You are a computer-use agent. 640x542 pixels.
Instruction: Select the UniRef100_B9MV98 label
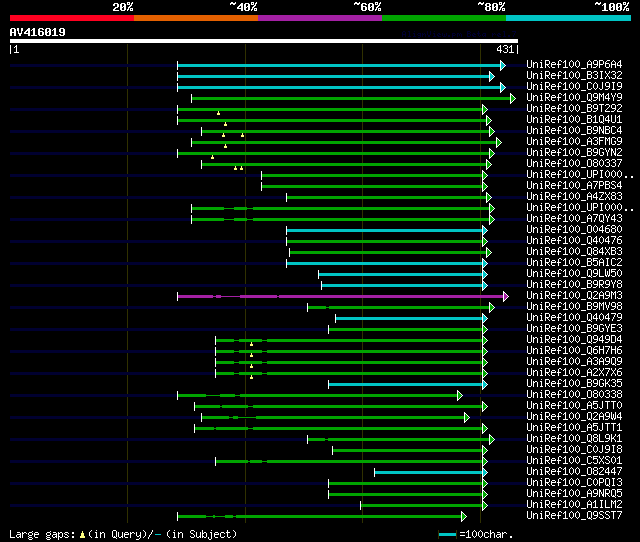[x=574, y=307]
